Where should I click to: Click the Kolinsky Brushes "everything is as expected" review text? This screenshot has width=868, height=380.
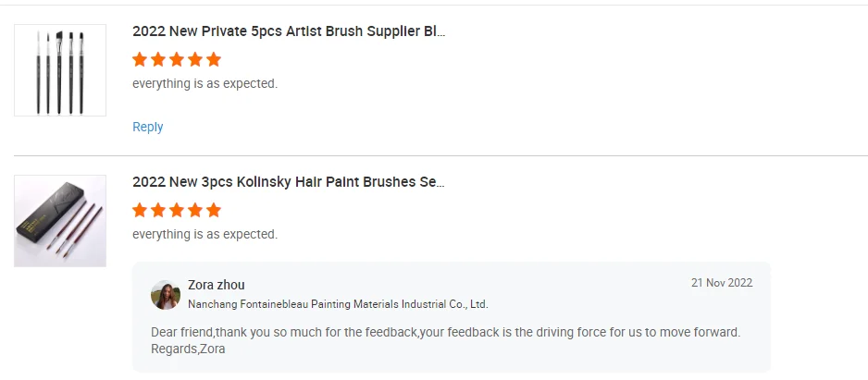coord(205,234)
